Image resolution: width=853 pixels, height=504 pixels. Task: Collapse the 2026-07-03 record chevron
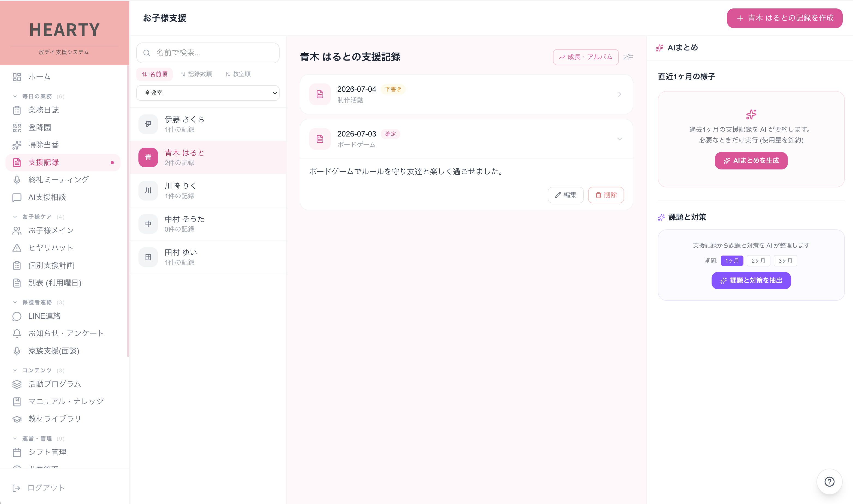point(619,139)
